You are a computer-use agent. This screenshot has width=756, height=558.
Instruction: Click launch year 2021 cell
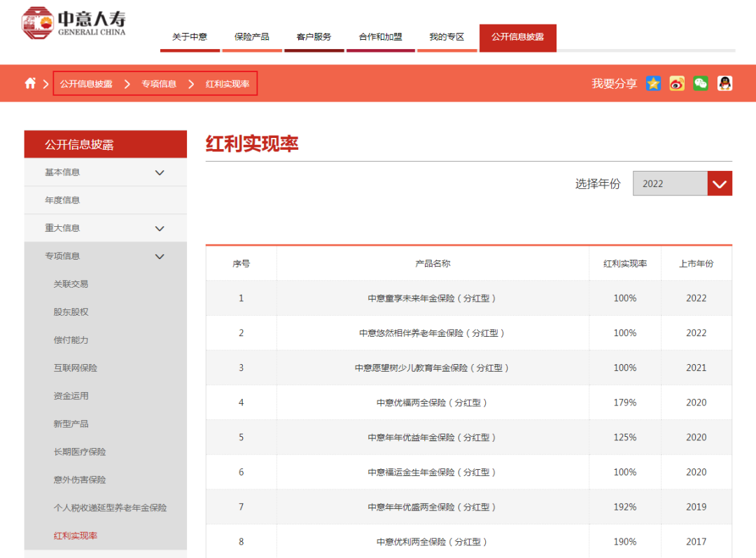(x=696, y=368)
